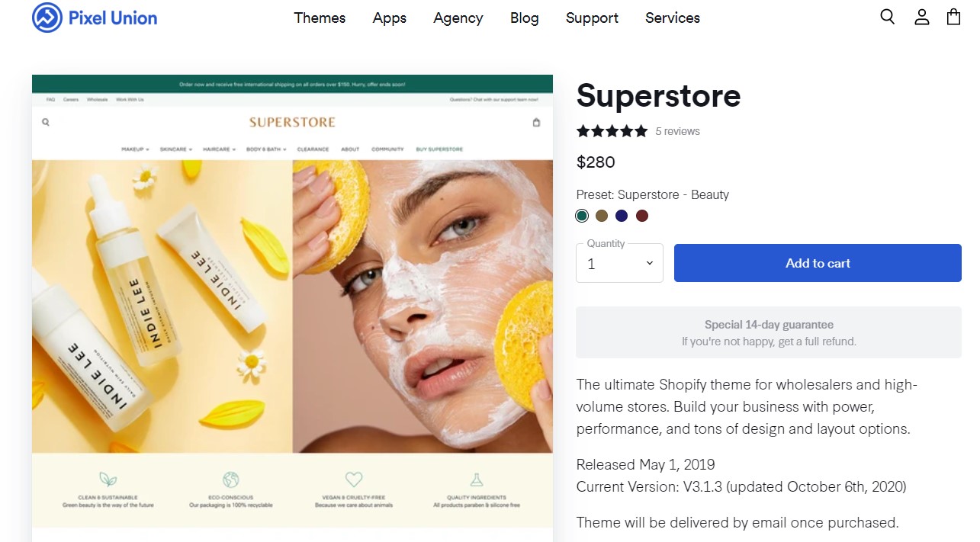Select the dark green preset swatch
Screen dimensions: 980x542
pos(583,216)
